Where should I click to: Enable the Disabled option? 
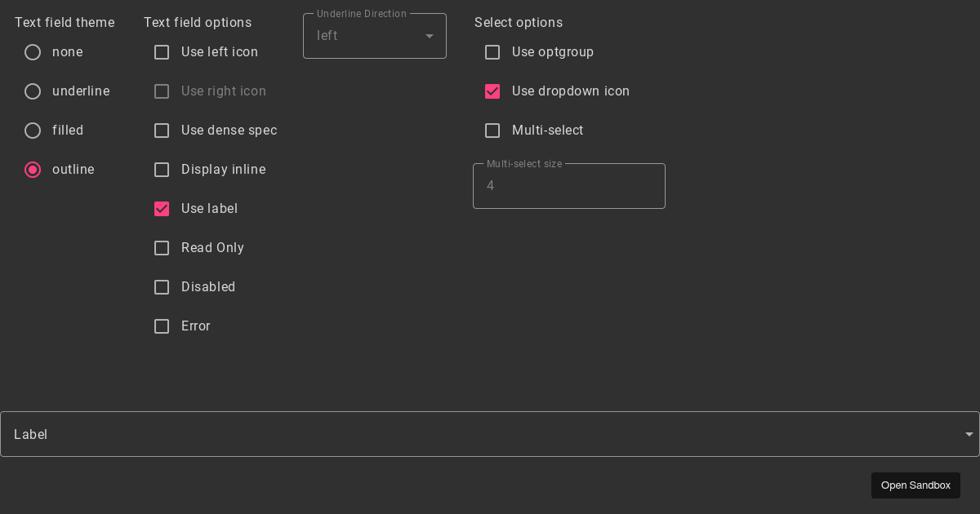click(x=162, y=287)
